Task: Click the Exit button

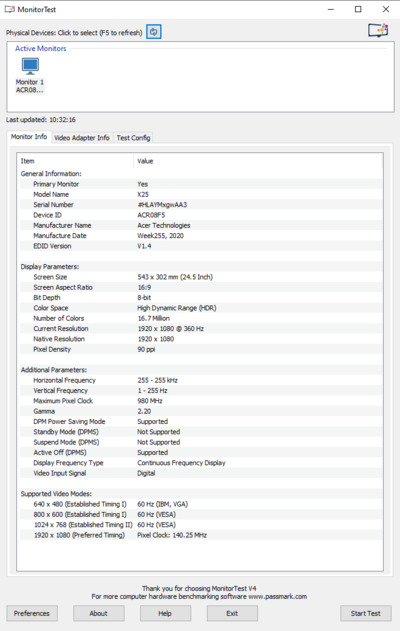Action: click(232, 613)
